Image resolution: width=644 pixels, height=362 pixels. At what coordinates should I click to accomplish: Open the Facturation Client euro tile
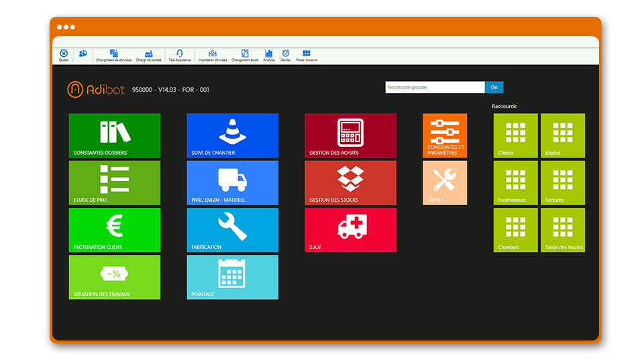click(114, 230)
